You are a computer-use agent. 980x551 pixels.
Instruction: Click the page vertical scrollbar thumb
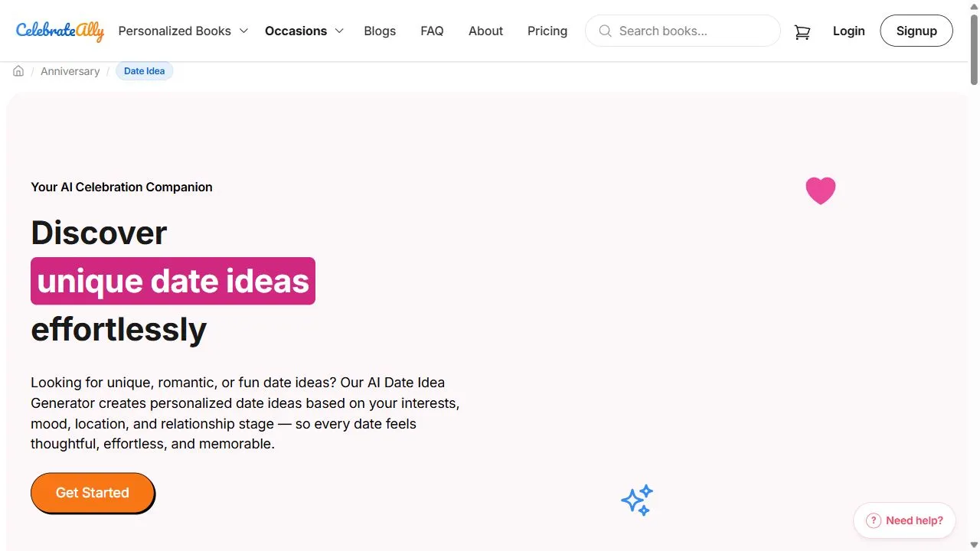coord(974,49)
